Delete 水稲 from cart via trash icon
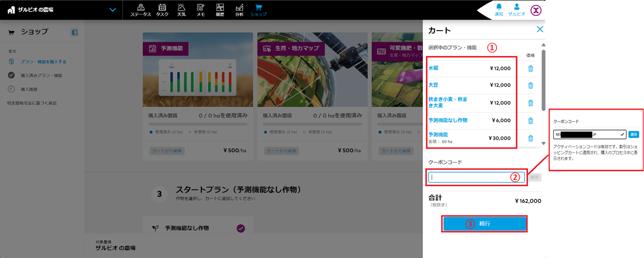Screen dimensions: 644x258 (x=531, y=68)
